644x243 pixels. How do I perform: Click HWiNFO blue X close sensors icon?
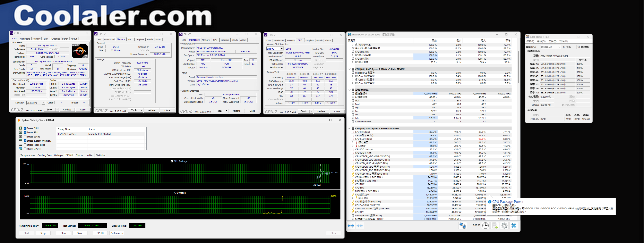514,226
